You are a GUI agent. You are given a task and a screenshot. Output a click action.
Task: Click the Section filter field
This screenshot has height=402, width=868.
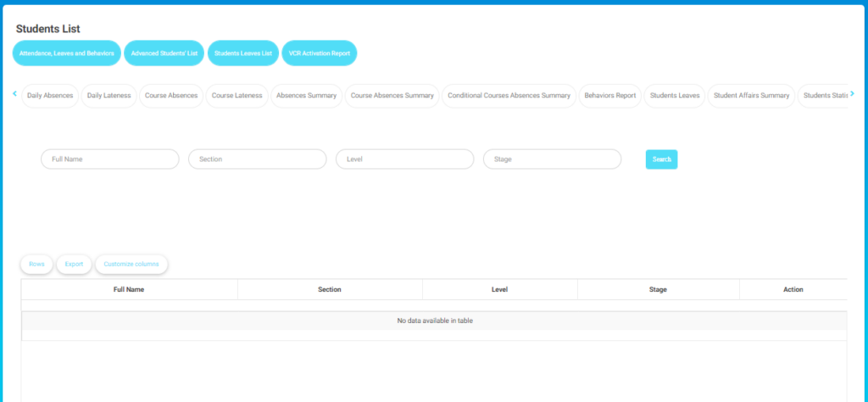pos(258,159)
